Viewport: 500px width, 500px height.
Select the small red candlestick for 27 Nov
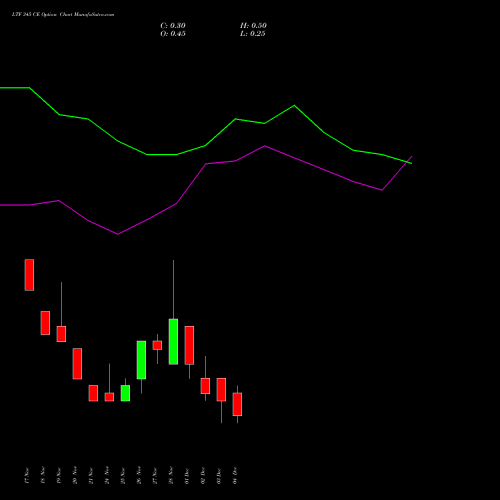click(157, 345)
